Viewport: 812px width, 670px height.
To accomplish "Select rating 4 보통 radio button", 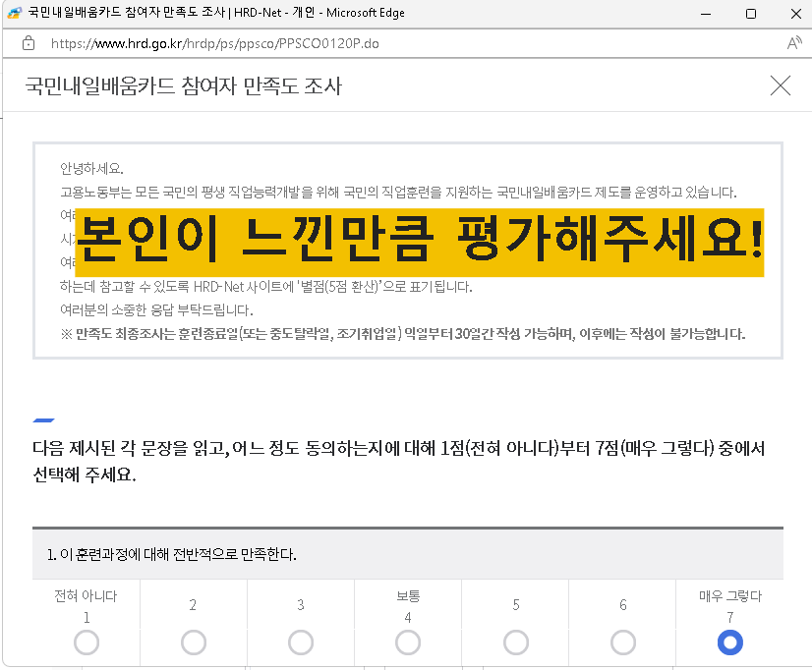I will 408,642.
